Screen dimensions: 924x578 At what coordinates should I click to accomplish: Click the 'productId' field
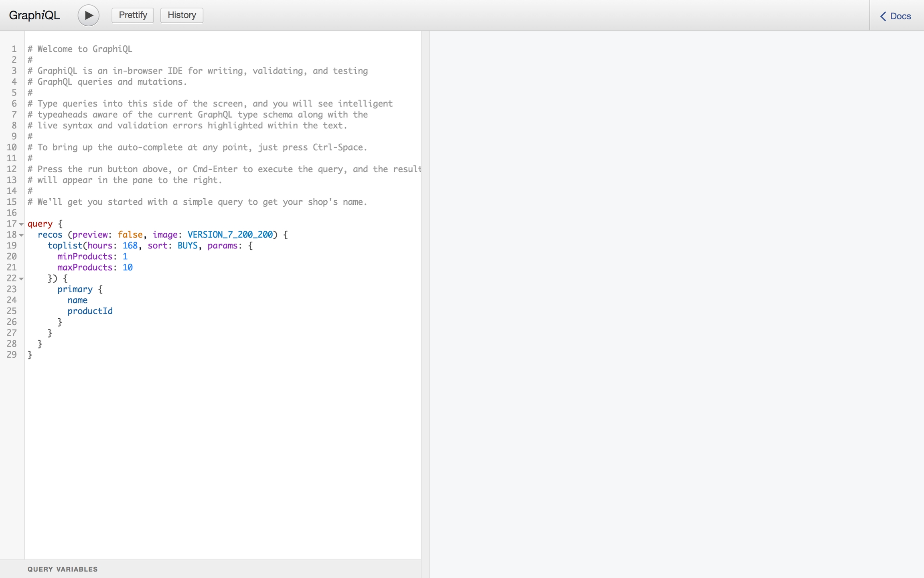click(90, 311)
